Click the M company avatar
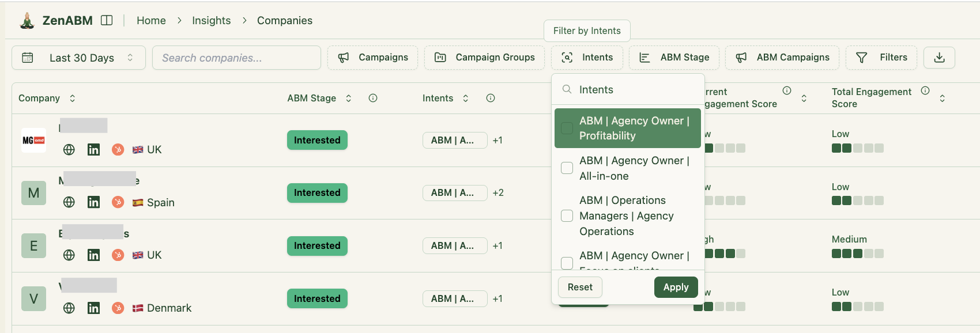Image resolution: width=980 pixels, height=333 pixels. [x=33, y=193]
